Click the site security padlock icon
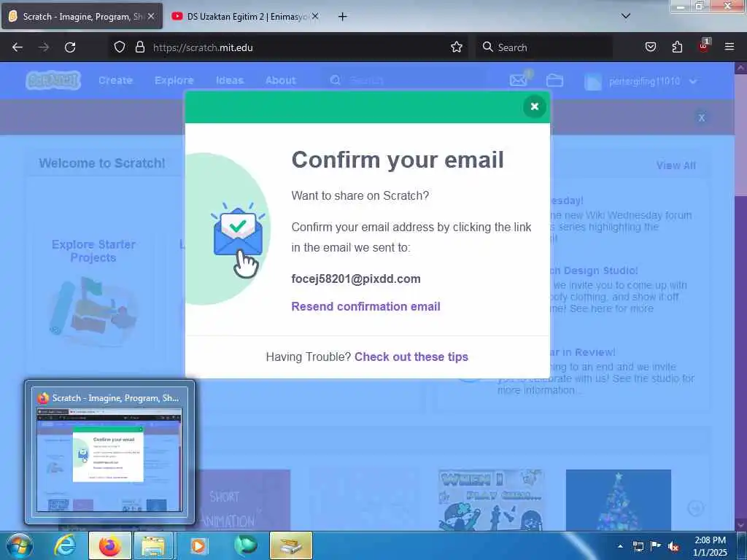This screenshot has height=560, width=747. coord(139,47)
